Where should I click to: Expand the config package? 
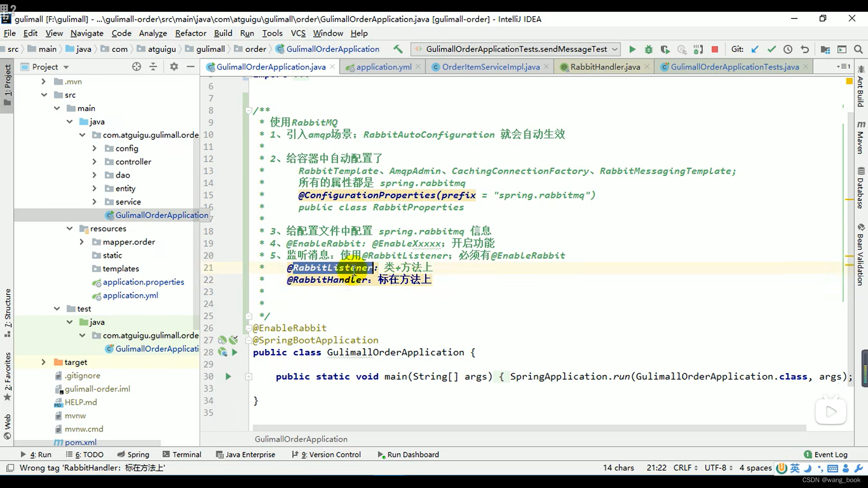94,148
